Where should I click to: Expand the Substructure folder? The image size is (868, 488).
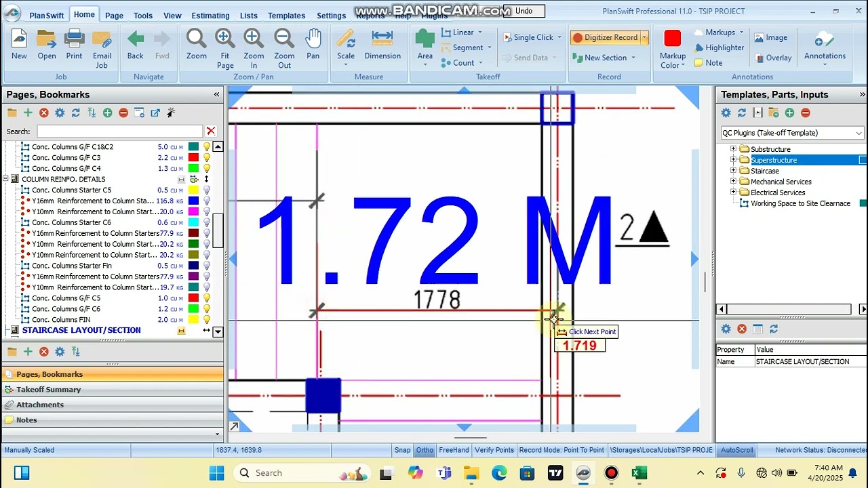733,149
